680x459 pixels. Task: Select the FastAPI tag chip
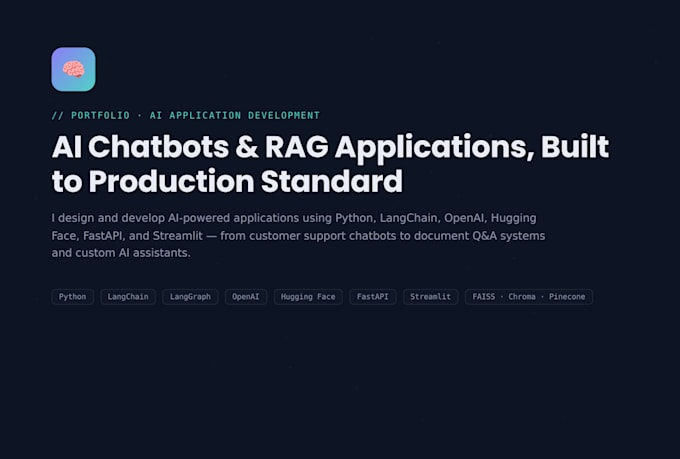373,297
